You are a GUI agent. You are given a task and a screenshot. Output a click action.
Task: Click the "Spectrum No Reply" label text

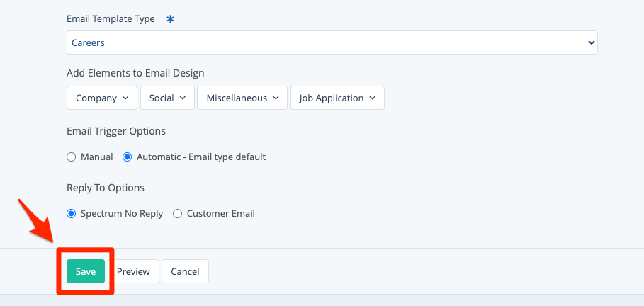click(122, 213)
